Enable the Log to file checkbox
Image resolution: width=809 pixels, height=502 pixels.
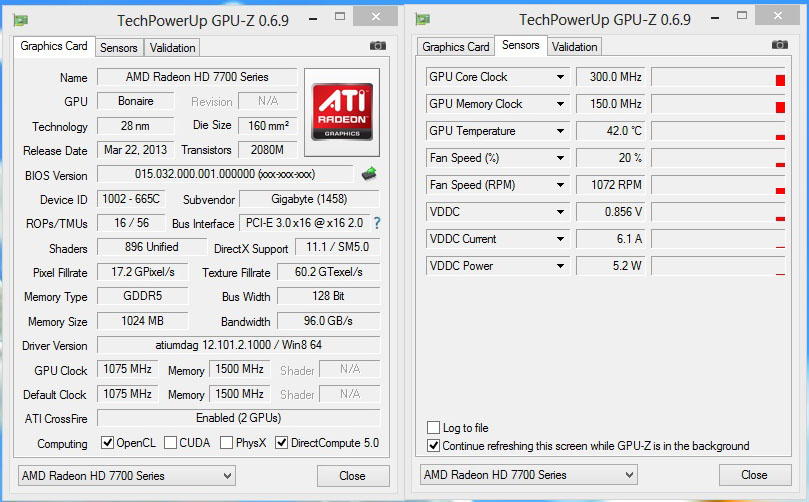433,428
